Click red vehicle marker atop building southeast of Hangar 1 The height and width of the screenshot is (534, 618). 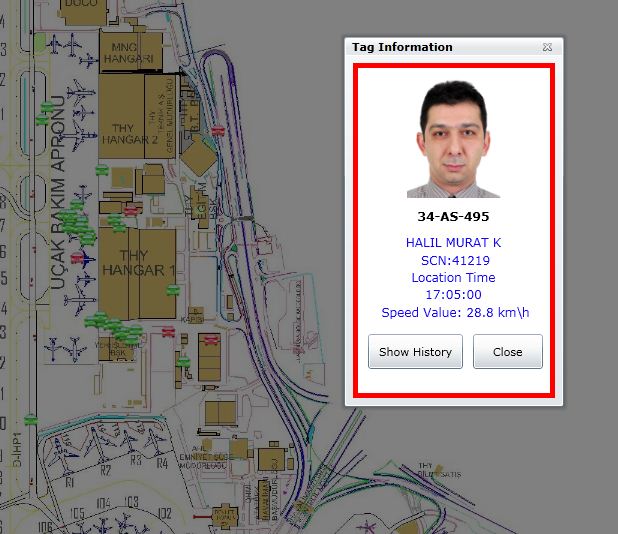tap(212, 340)
